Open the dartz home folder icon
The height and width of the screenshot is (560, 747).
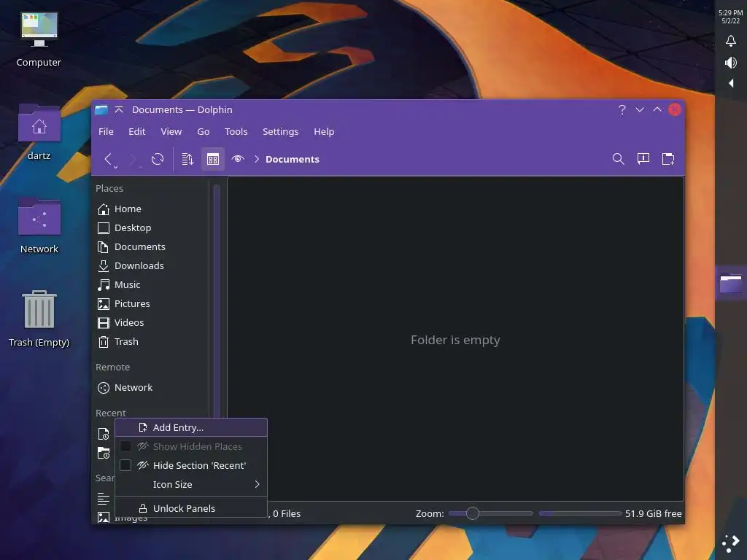39,133
